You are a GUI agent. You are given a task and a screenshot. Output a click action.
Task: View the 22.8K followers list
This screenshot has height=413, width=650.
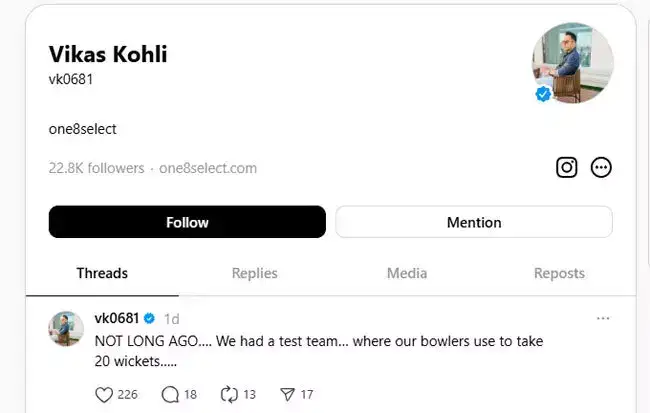pyautogui.click(x=96, y=168)
